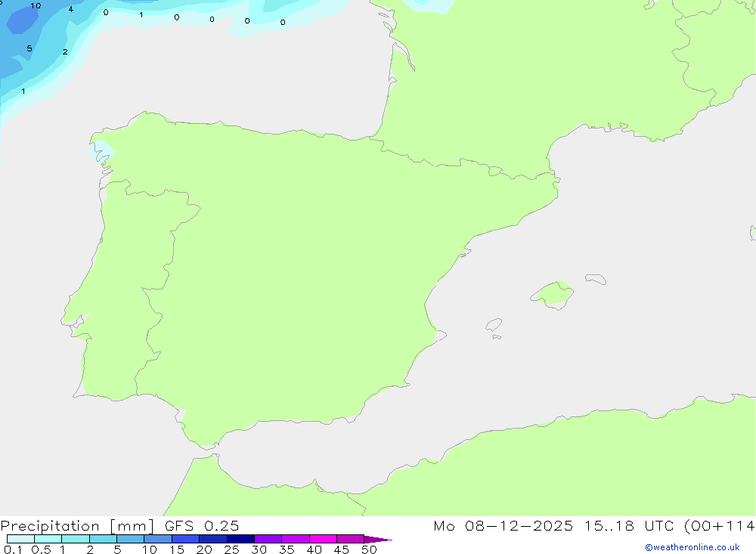The image size is (756, 554).
Task: Click the light-blue precipitation patch over Galicia
Action: pyautogui.click(x=102, y=152)
